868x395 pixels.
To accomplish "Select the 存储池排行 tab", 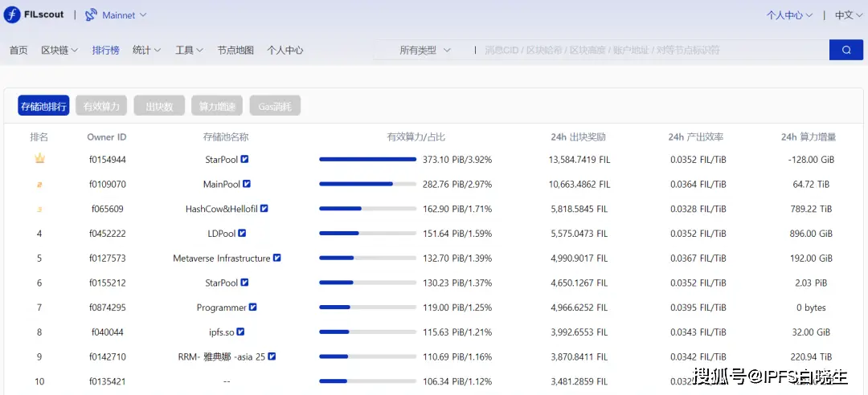I will click(x=43, y=106).
